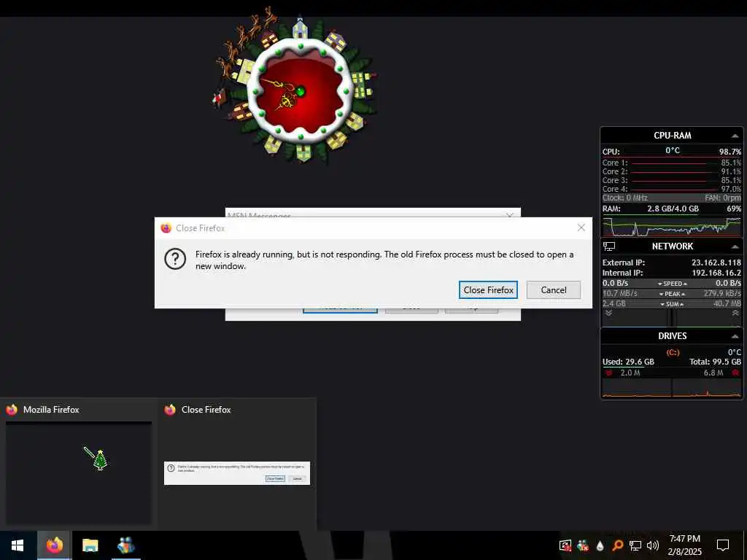747x560 pixels.
Task: Click the Internal IP value 192.168.16.2
Action: [716, 273]
